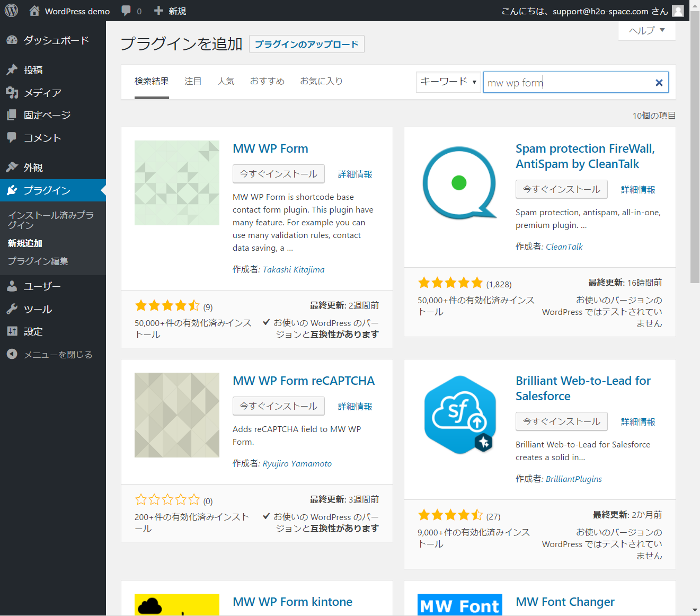Expand the ヘルプ help panel
The height and width of the screenshot is (616, 700).
click(646, 31)
